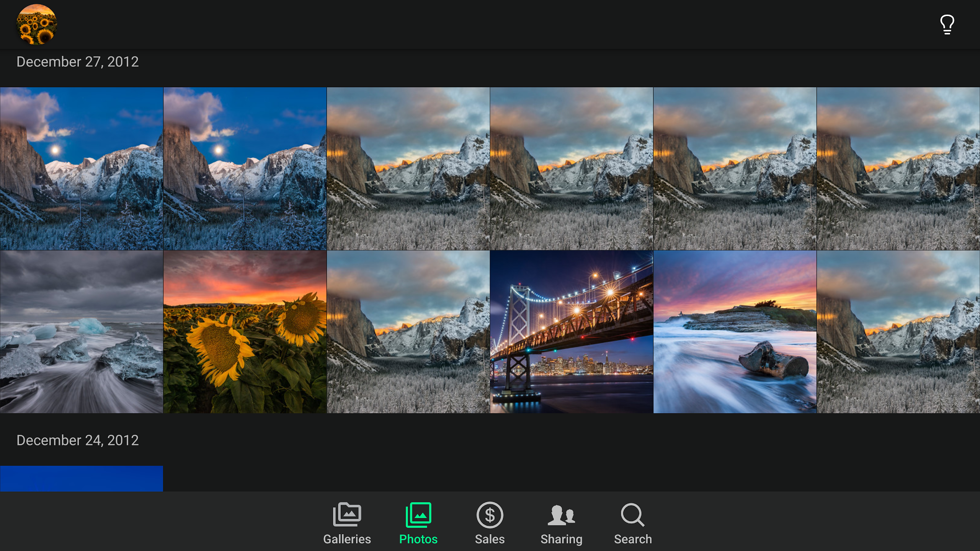Click the December 24, 2012 date header

point(78,440)
